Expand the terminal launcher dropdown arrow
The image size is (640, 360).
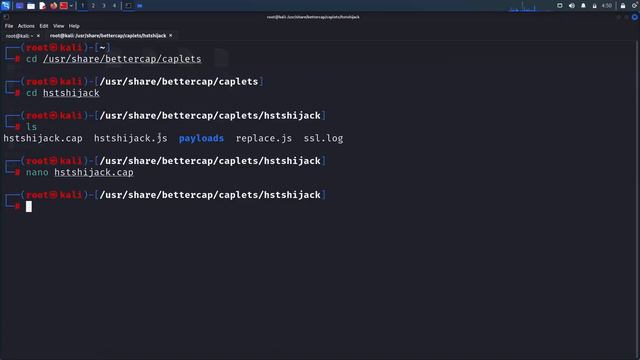(x=71, y=6)
